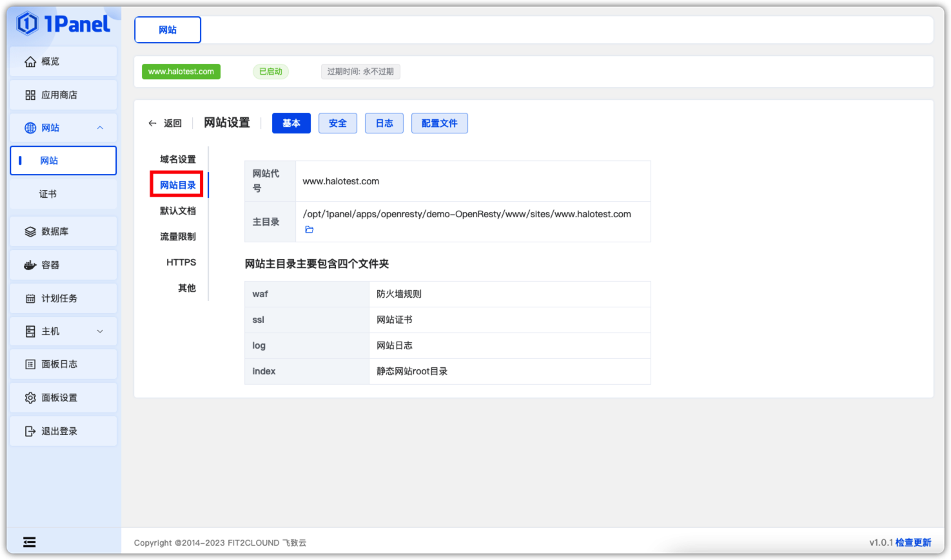Viewport: 951px width, 560px height.
Task: Click the home icon beside 概览
Action: [x=30, y=62]
